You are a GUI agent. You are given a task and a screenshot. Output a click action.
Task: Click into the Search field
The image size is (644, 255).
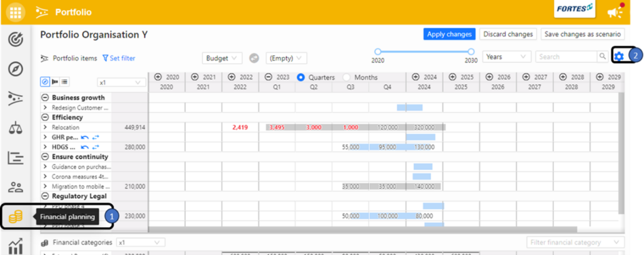(567, 57)
